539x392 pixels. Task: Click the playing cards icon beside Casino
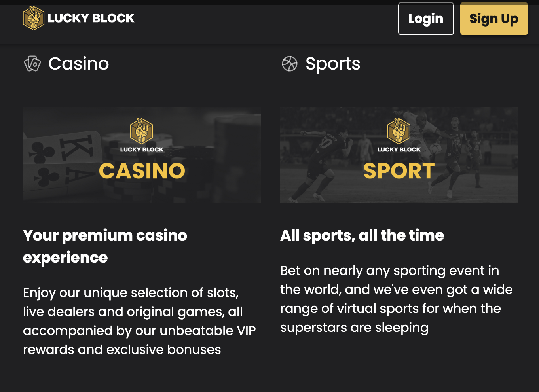pos(32,64)
